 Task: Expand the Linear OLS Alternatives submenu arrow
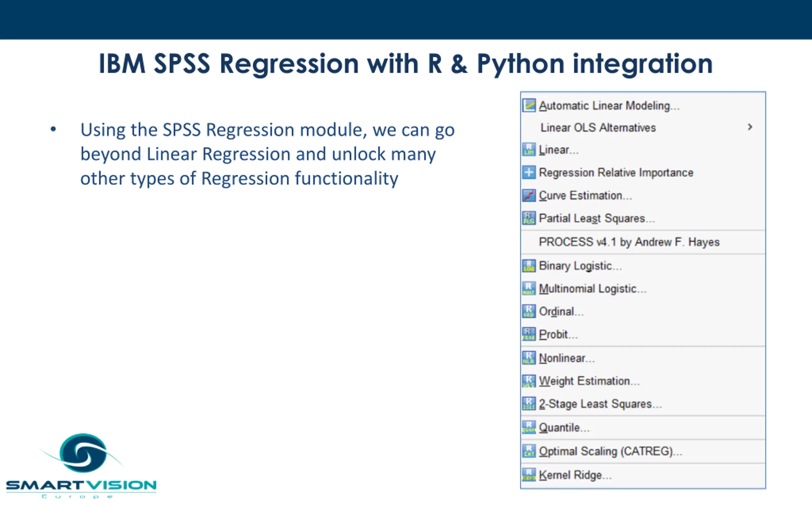tap(750, 127)
